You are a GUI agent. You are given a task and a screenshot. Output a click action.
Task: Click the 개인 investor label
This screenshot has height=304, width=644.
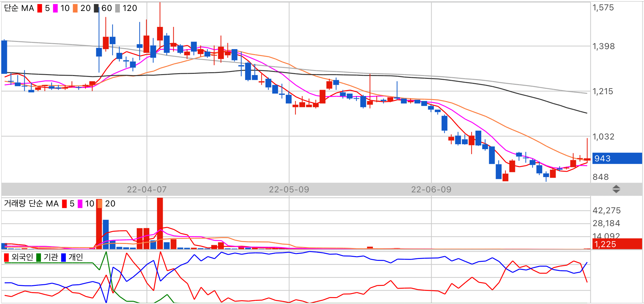click(76, 257)
